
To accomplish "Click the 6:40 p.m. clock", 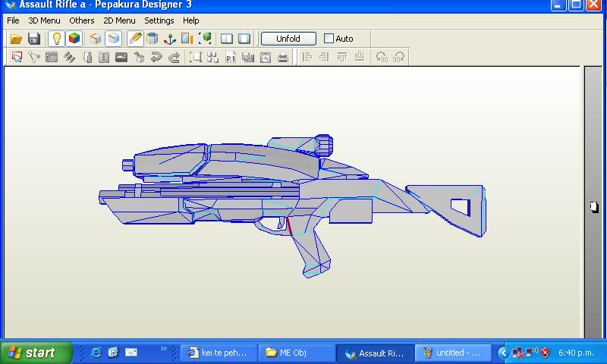I will pyautogui.click(x=576, y=353).
